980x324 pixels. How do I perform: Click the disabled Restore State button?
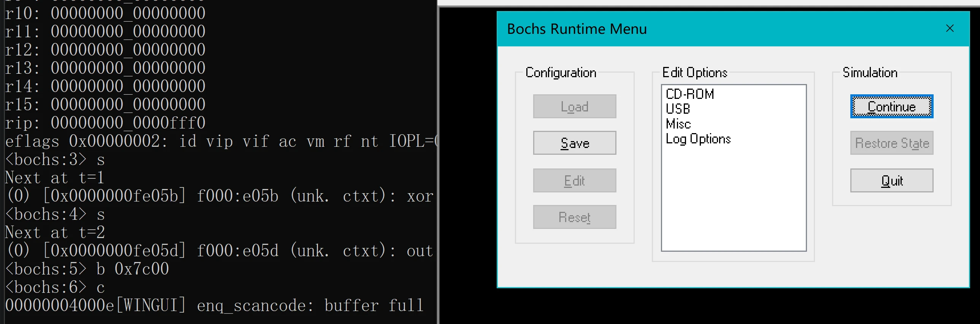point(891,143)
